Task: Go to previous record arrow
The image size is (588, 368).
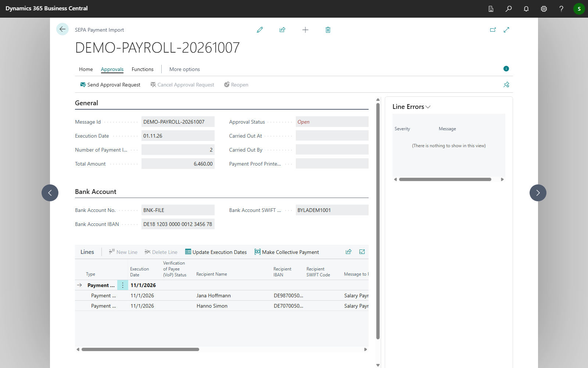Action: click(x=50, y=193)
